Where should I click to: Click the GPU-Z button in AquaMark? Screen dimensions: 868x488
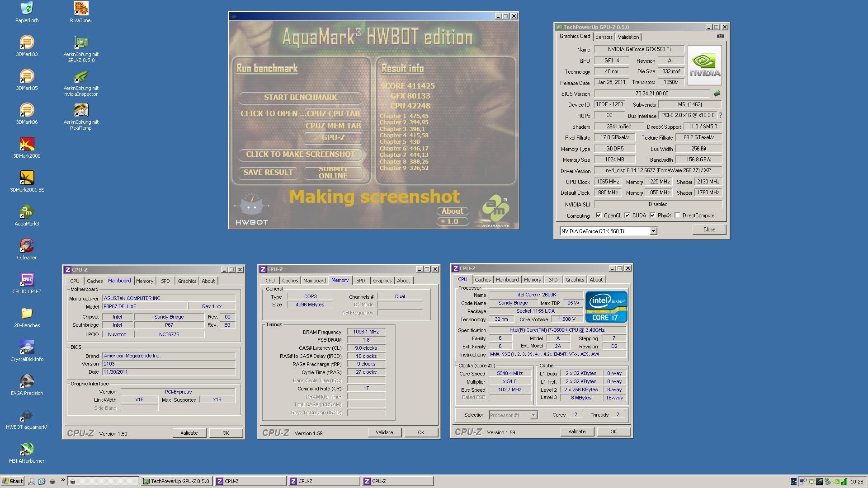333,138
